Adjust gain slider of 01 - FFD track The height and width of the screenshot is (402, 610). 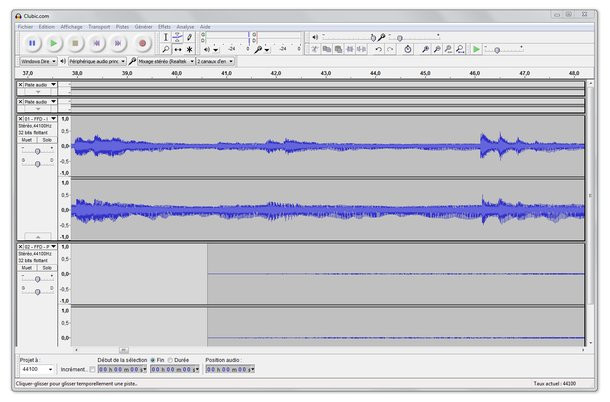tap(38, 152)
